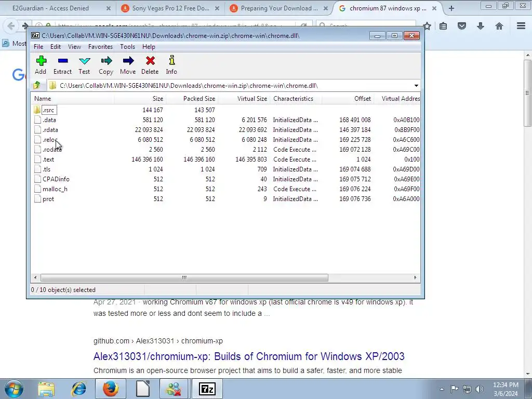Choose the Move toolbar icon
Image resolution: width=532 pixels, height=399 pixels.
coord(128,65)
